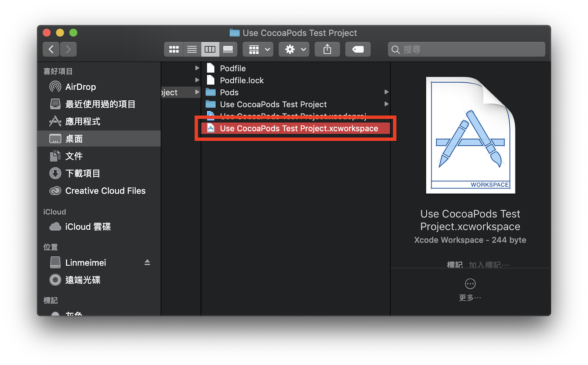Click the search magnifier icon
588x365 pixels.
coord(396,50)
